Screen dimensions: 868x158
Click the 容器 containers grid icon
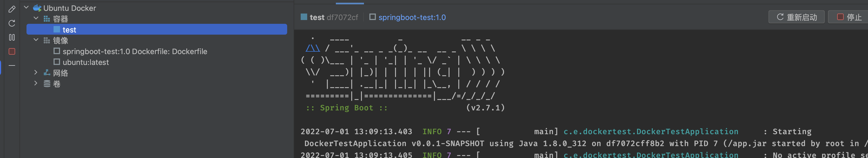[47, 19]
